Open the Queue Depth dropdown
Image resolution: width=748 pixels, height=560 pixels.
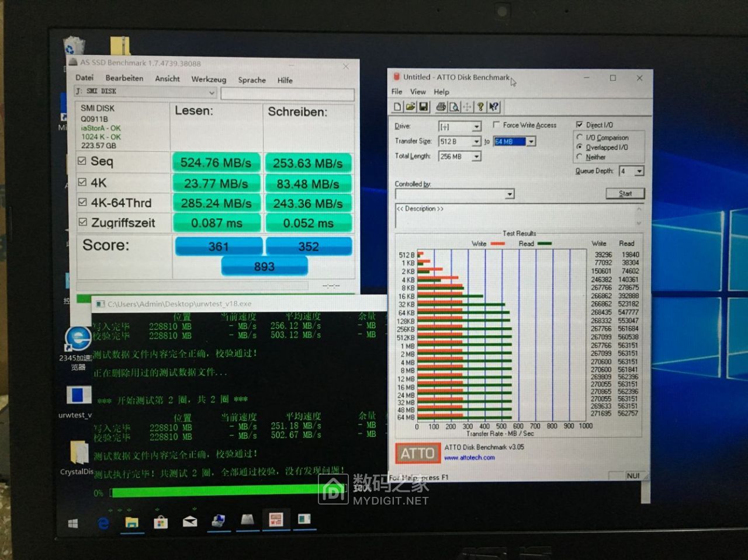[x=639, y=171]
